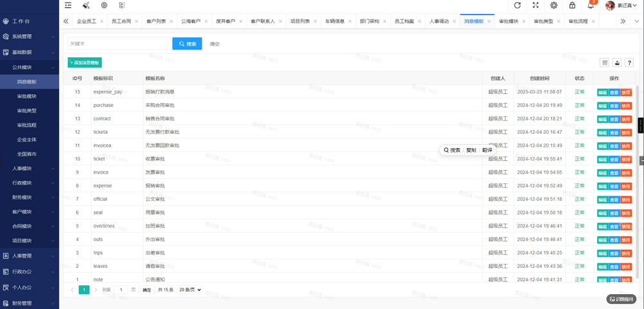Toggle fullscreen mode icon
Image resolution: width=644 pixels, height=309 pixels.
[x=536, y=5]
